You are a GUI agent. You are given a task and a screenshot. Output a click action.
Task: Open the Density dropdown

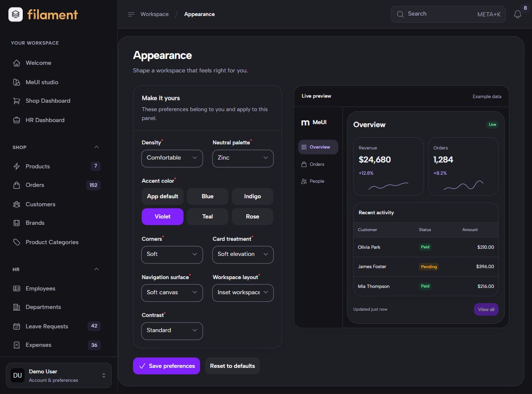coord(172,158)
